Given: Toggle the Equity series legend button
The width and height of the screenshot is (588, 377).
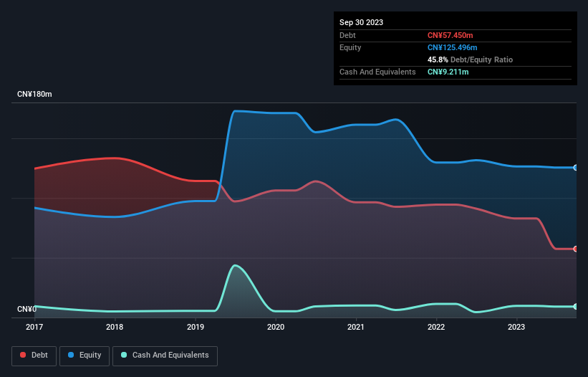Looking at the screenshot, I should click(x=85, y=355).
